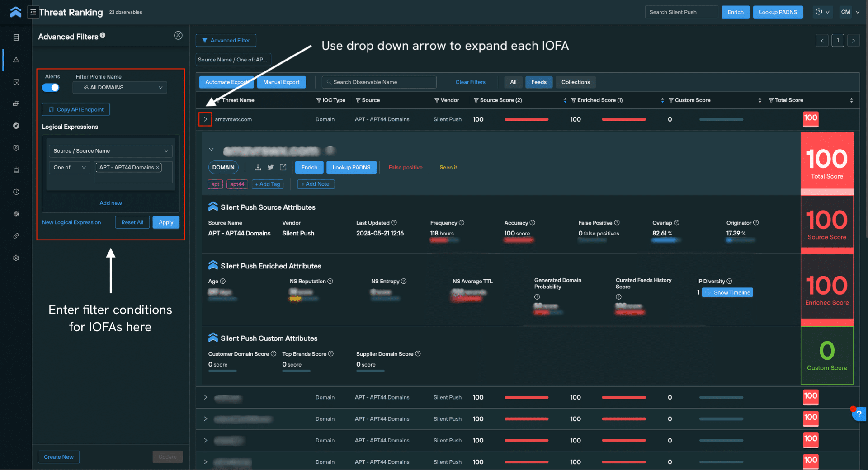Go to the previous results page
This screenshot has width=868, height=470.
coord(822,41)
